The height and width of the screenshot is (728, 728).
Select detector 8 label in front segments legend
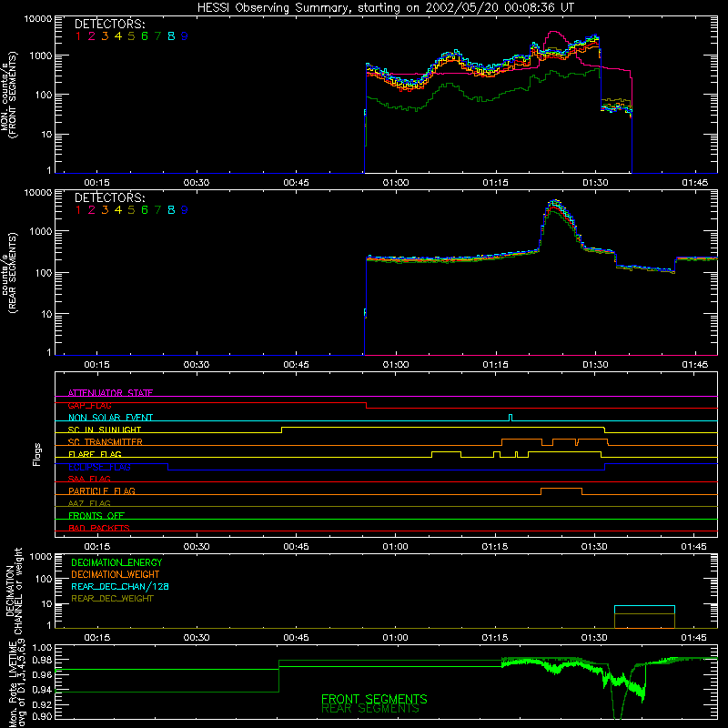(171, 35)
